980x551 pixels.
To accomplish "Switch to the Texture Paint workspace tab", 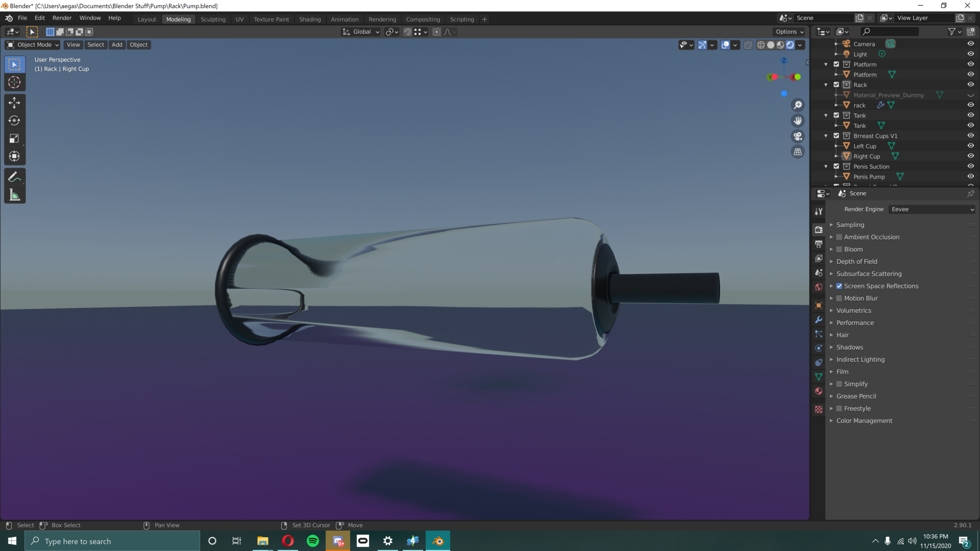I will (271, 19).
